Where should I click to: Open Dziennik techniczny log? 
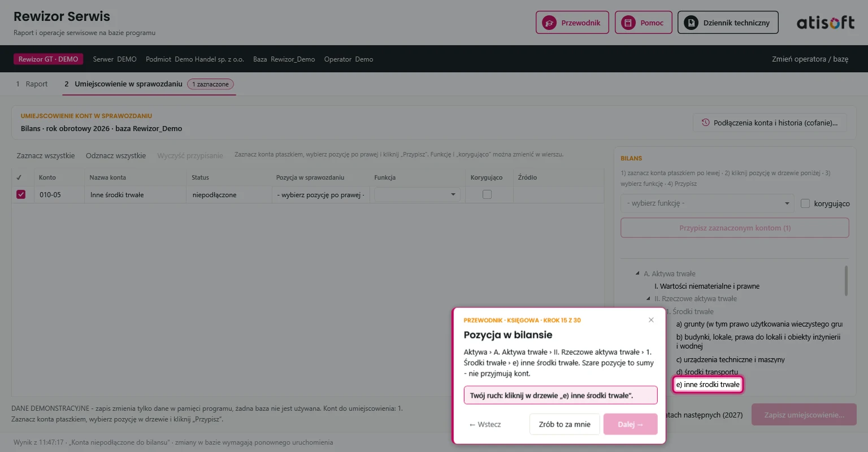pos(728,23)
